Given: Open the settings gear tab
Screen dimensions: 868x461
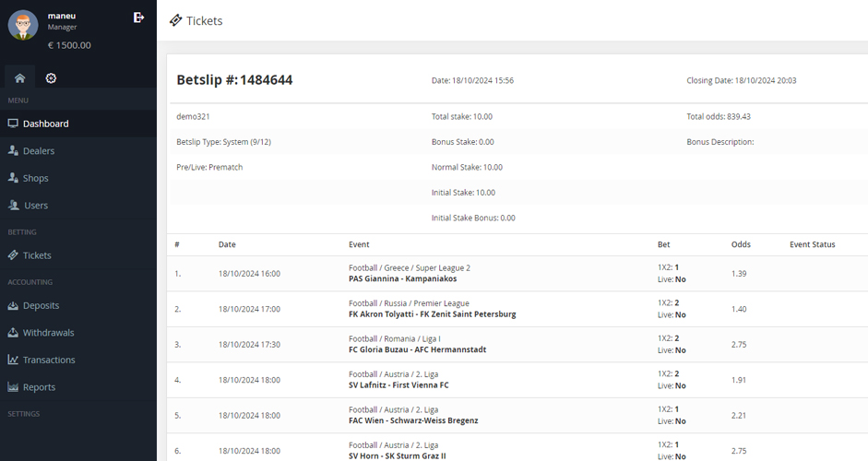Looking at the screenshot, I should 51,78.
